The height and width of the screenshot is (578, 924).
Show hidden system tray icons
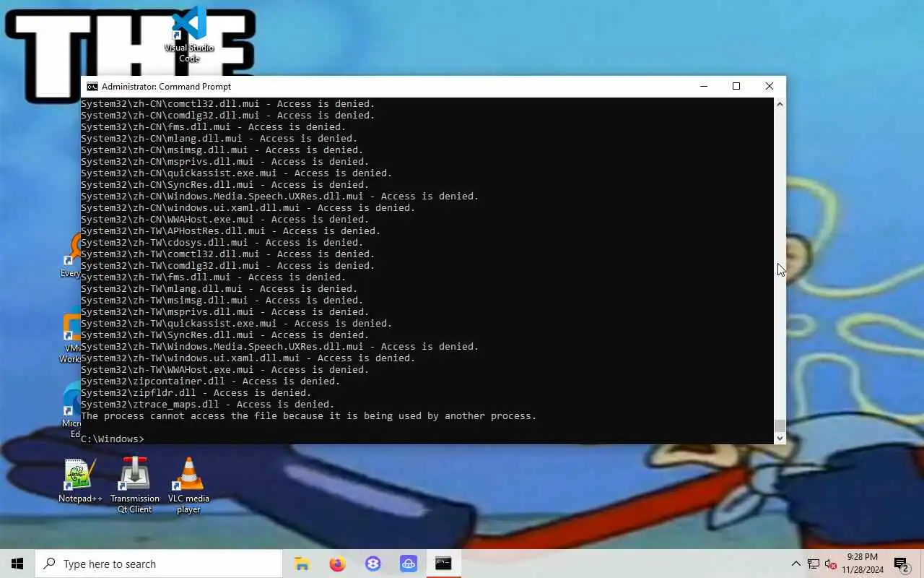pos(796,564)
